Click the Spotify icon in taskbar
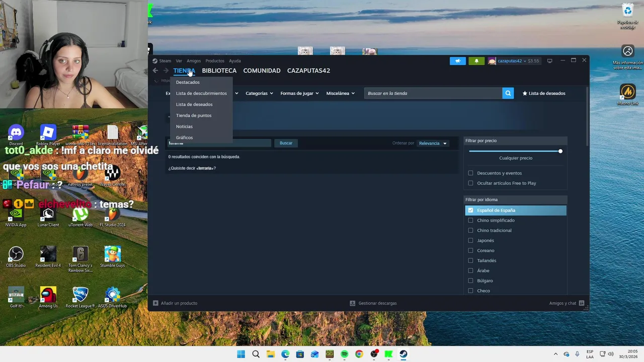Viewport: 644px width, 362px height. (x=344, y=354)
